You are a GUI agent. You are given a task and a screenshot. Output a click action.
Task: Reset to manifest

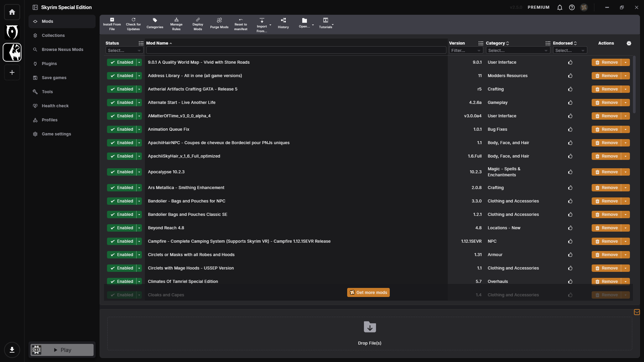pyautogui.click(x=241, y=24)
